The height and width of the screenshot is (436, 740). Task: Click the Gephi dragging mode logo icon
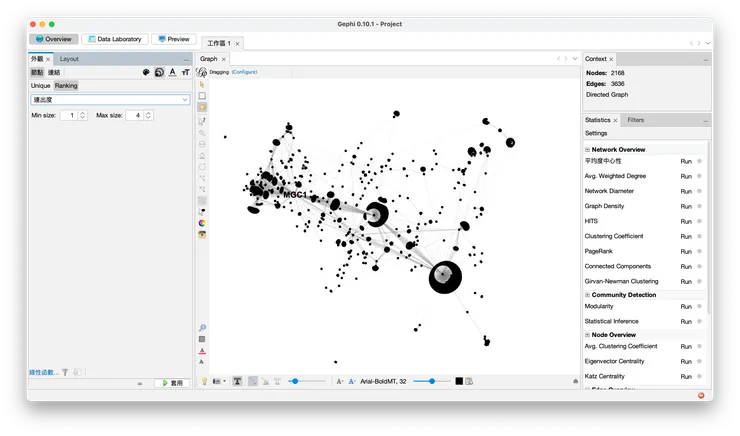pyautogui.click(x=202, y=72)
